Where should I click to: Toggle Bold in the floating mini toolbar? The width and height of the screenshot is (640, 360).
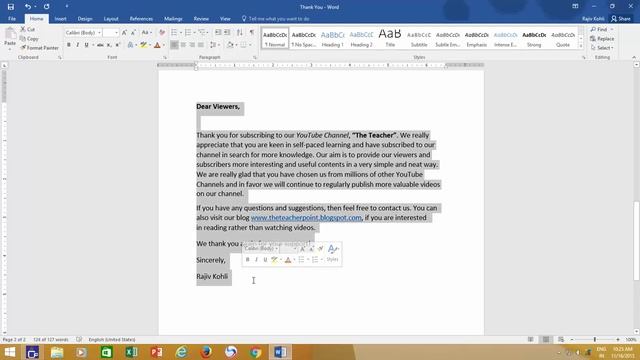[247, 260]
